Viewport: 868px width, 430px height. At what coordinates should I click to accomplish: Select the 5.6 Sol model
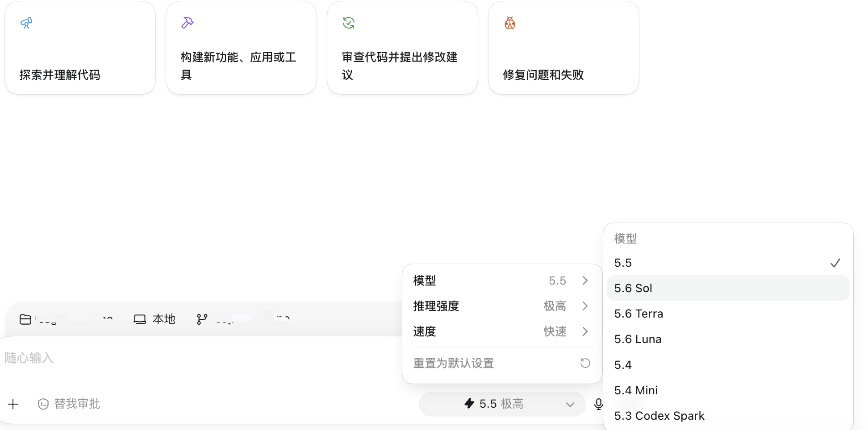(x=728, y=288)
